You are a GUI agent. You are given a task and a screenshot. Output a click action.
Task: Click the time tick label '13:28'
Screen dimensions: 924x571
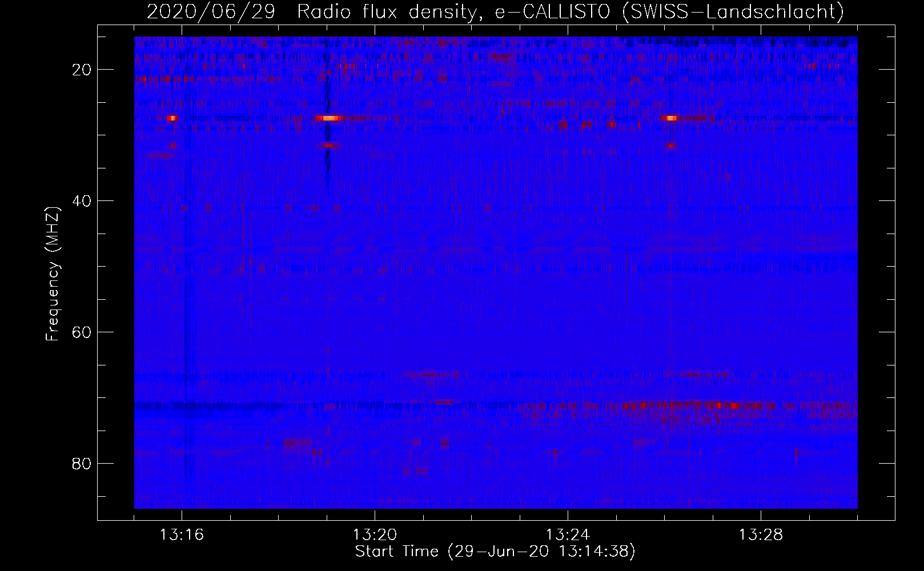(x=761, y=535)
